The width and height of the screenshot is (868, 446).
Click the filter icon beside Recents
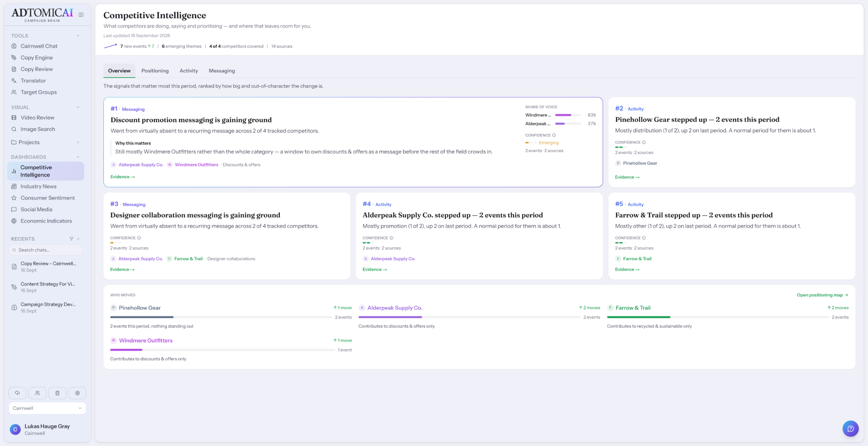click(x=72, y=239)
